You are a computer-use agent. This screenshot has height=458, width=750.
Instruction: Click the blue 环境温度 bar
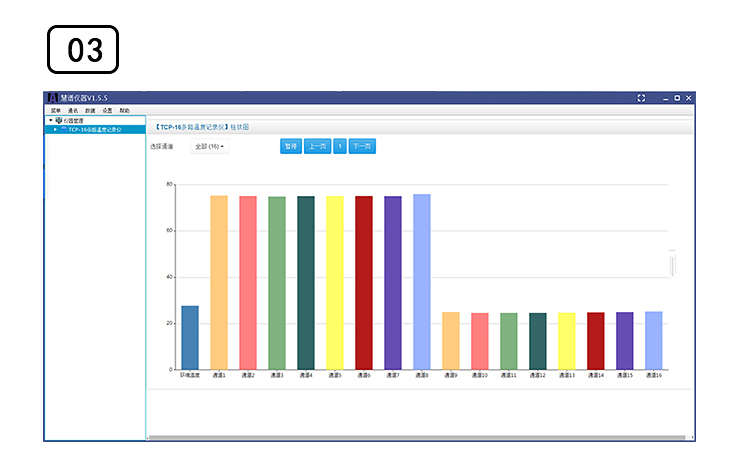(x=190, y=338)
